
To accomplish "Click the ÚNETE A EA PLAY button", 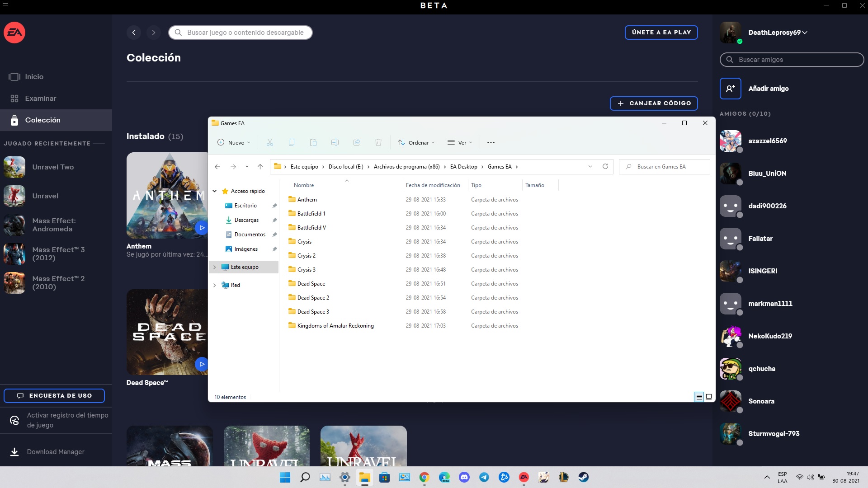I will (661, 33).
